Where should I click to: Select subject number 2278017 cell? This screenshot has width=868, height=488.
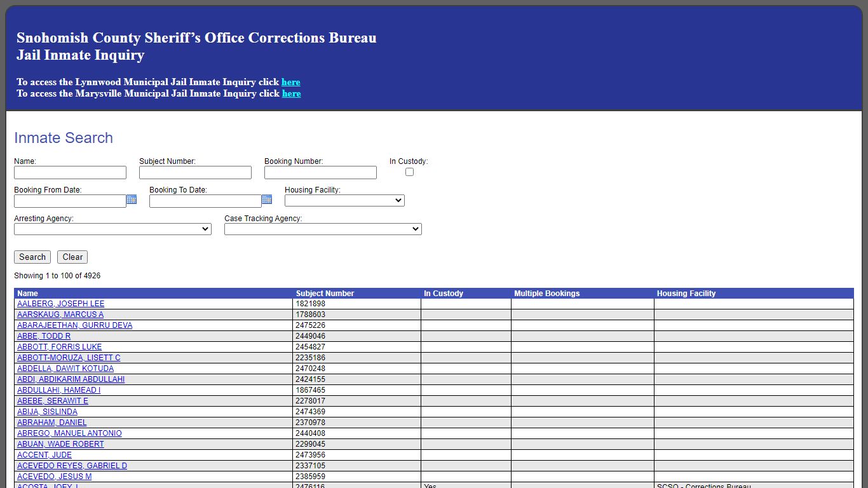[356, 401]
